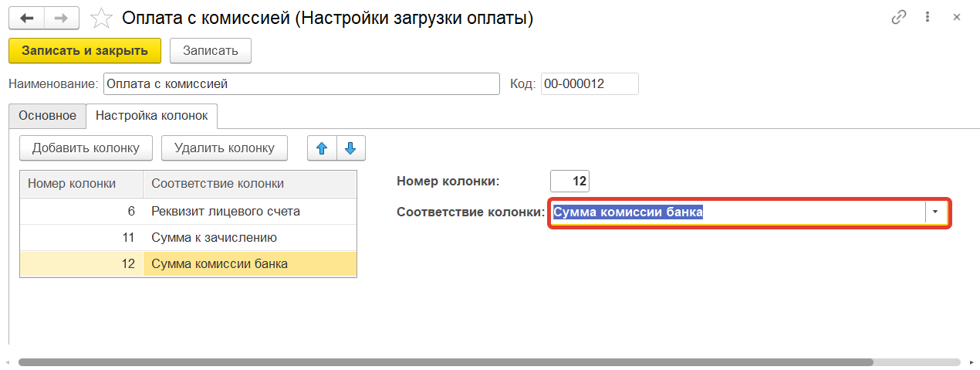Select row Реквизит лицевого счета
Image resolution: width=980 pixels, height=370 pixels.
(188, 211)
